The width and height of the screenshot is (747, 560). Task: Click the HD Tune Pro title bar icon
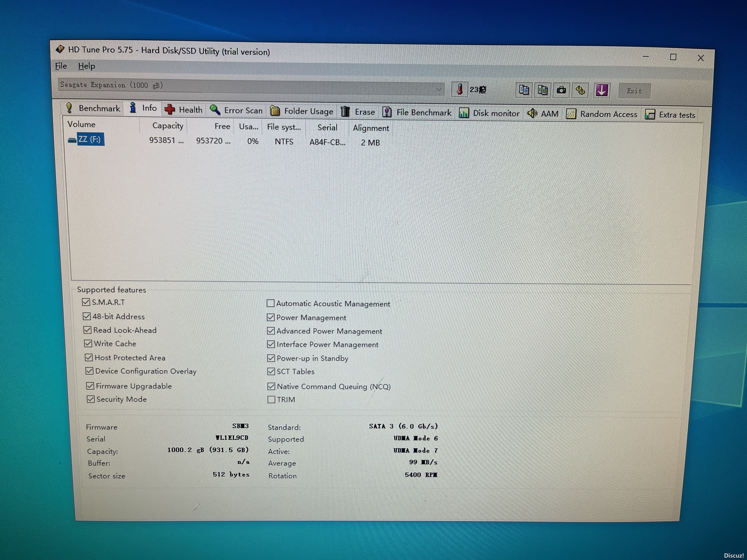pyautogui.click(x=60, y=49)
